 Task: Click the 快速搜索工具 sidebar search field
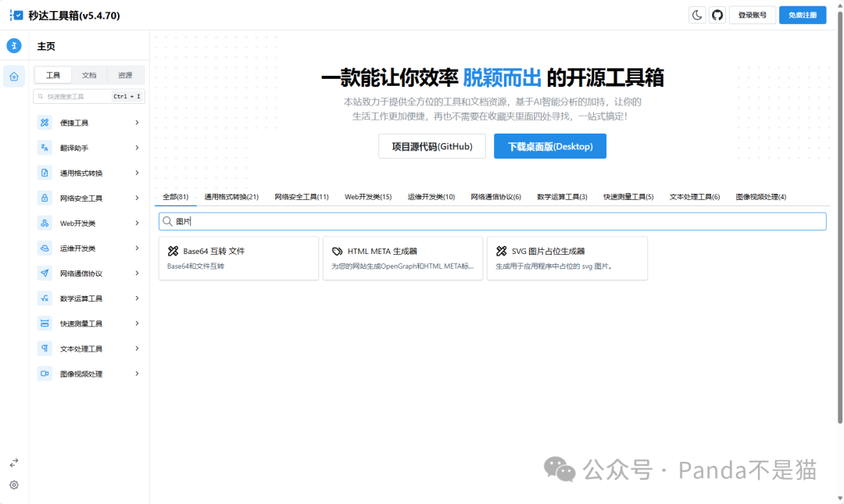click(x=89, y=96)
